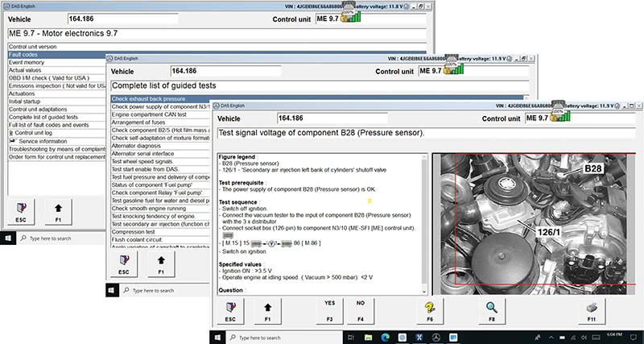The height and width of the screenshot is (344, 644).
Task: Answer YES with the F3 button
Action: [x=329, y=311]
